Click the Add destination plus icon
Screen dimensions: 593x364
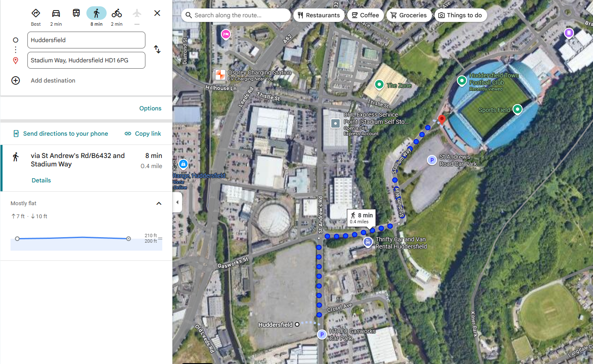[16, 80]
